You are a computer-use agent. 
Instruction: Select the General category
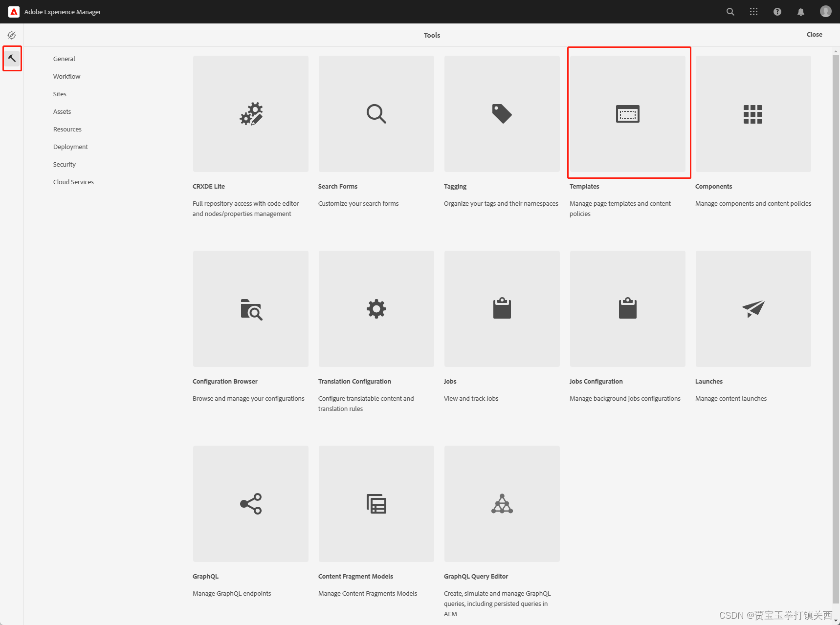[64, 59]
